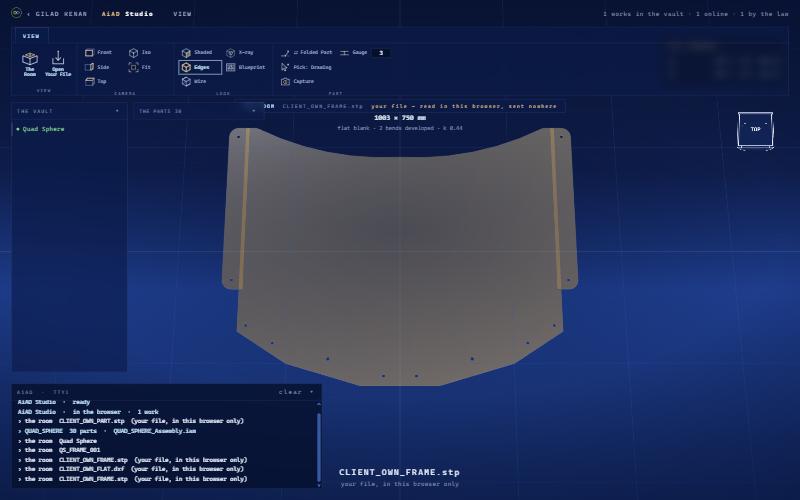This screenshot has height=500, width=800.
Task: Switch camera to Side view
Action: (97, 67)
